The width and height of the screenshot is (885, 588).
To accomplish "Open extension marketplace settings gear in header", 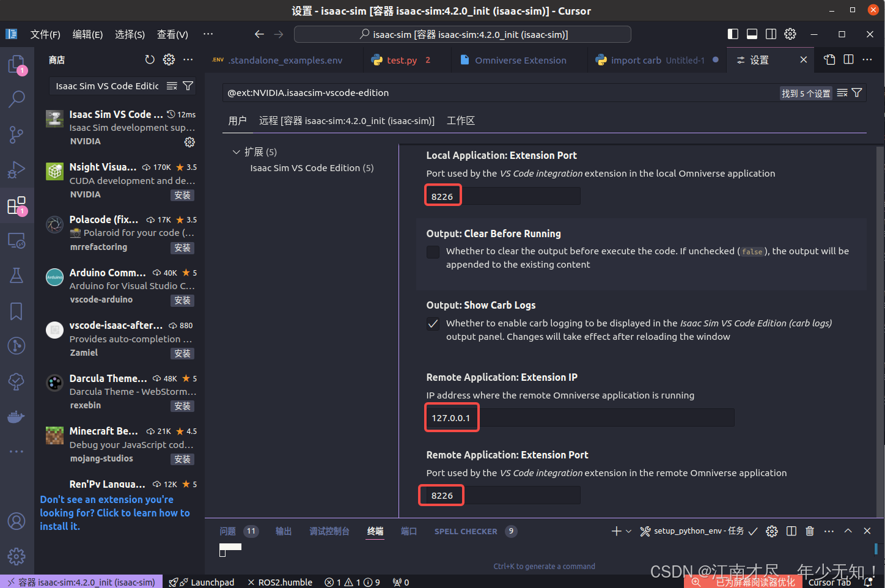I will (x=169, y=59).
